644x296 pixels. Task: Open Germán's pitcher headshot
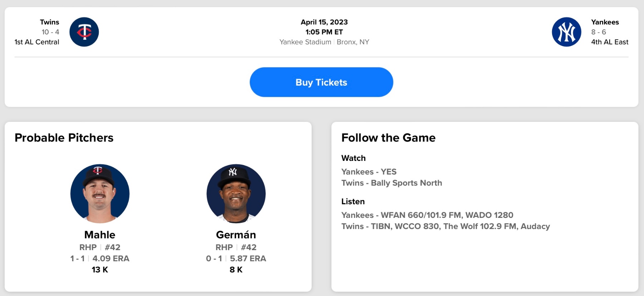[x=236, y=194]
